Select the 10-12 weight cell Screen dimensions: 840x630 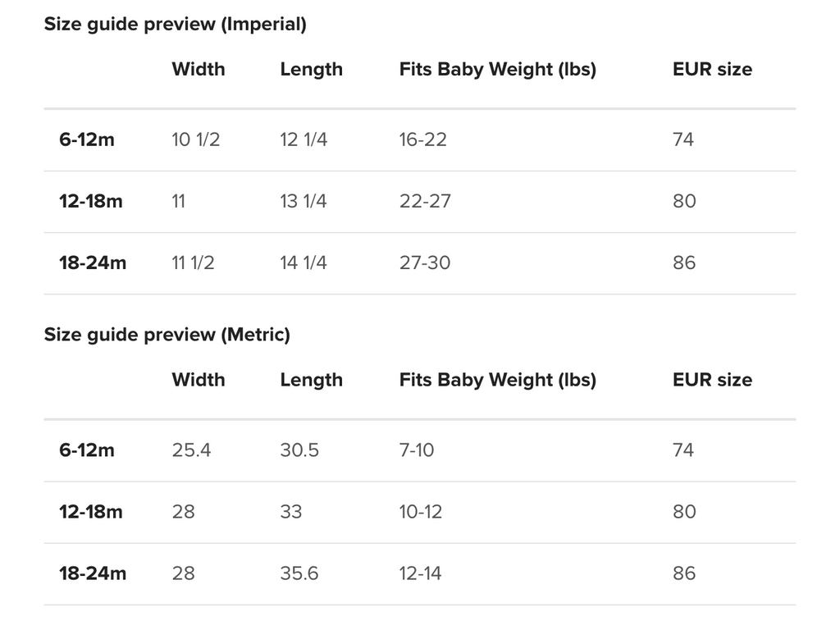tap(421, 512)
